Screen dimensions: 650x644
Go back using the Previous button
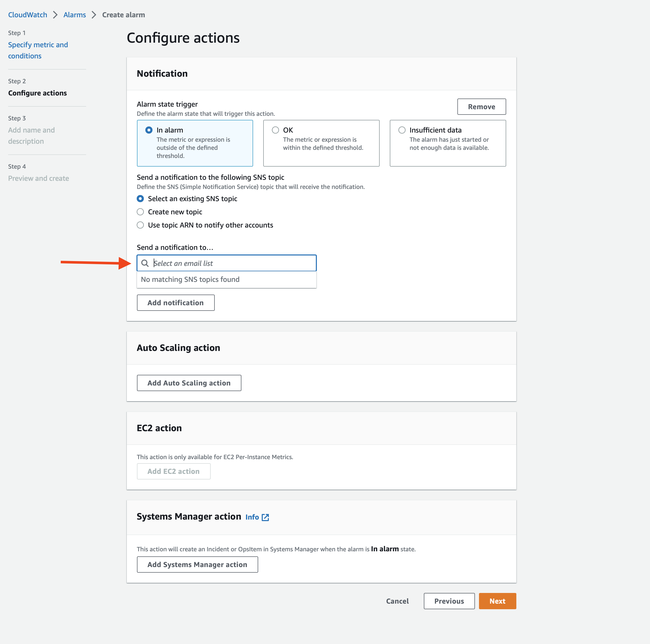(449, 601)
